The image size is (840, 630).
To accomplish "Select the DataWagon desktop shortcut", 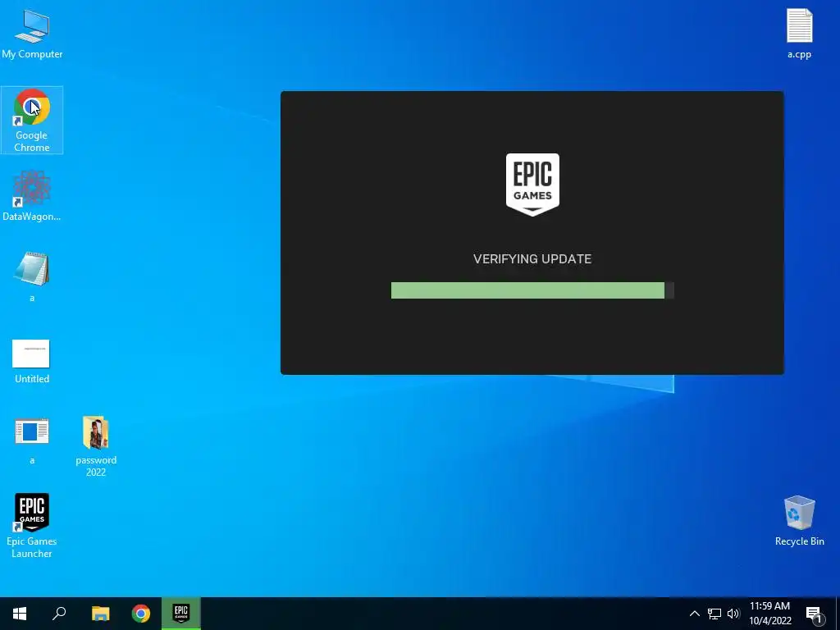I will click(x=32, y=196).
